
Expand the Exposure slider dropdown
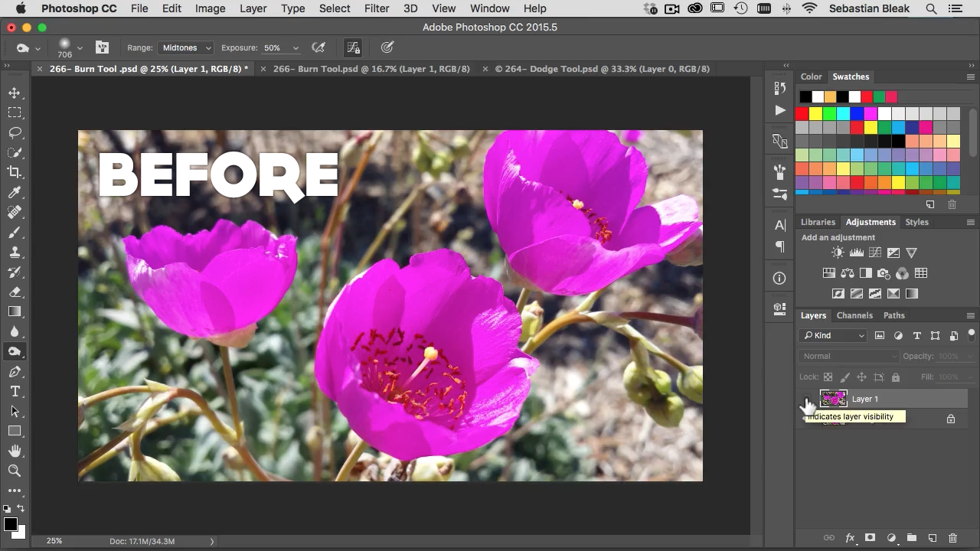(296, 48)
